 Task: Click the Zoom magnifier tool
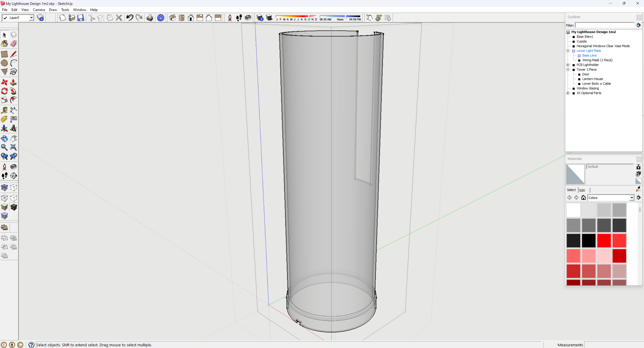[x=5, y=147]
